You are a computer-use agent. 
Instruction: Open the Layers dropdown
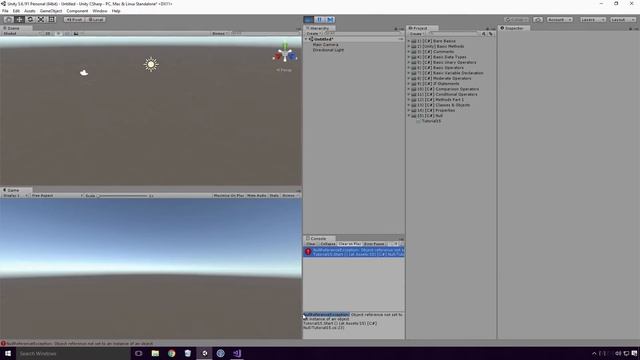(x=593, y=20)
